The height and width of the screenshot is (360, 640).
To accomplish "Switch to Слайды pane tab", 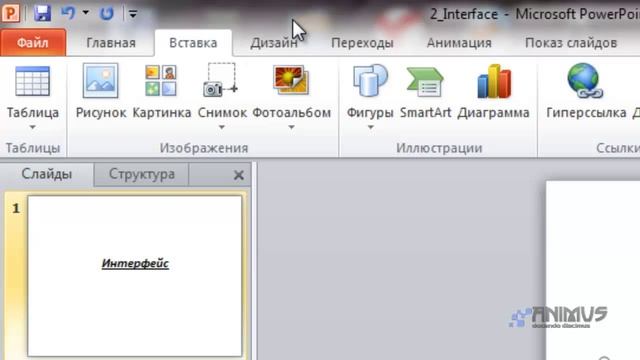I will coord(47,174).
